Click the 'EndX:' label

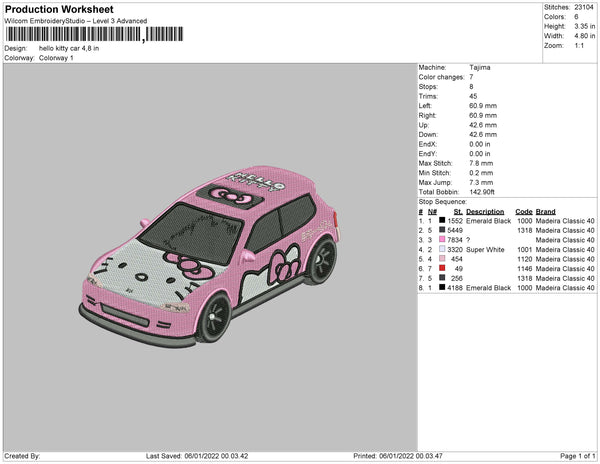click(427, 144)
